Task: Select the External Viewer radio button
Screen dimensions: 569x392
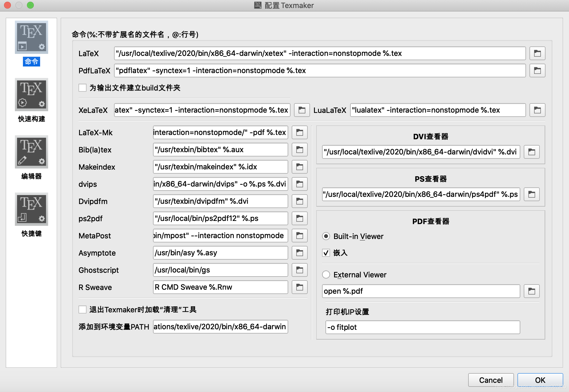Action: pos(326,275)
